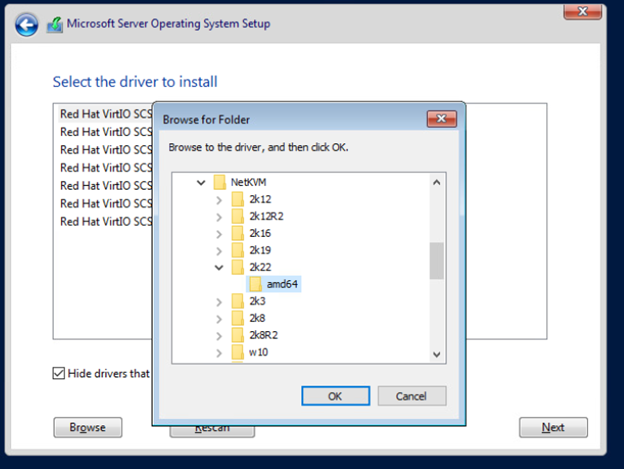Select the 2k8R2 folder icon
The height and width of the screenshot is (469, 624).
coord(237,335)
